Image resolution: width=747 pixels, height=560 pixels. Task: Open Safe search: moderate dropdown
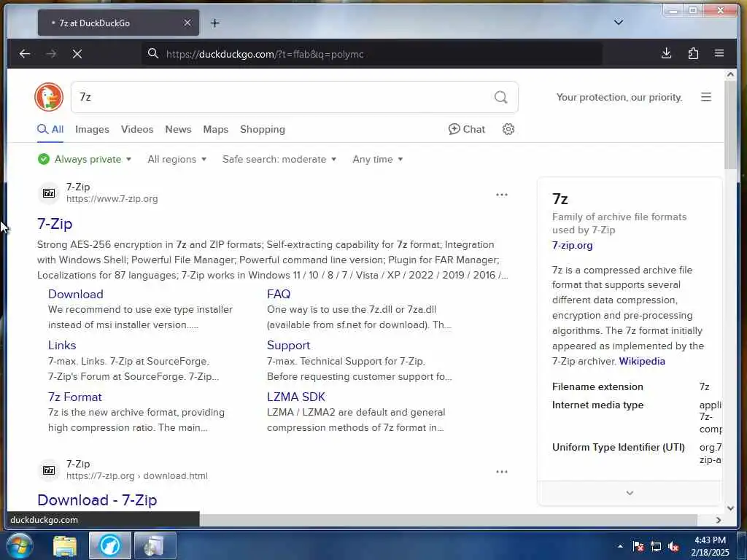279,159
